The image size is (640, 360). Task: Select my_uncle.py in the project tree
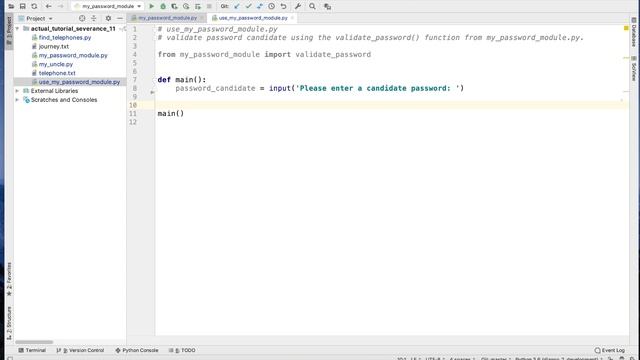point(56,64)
